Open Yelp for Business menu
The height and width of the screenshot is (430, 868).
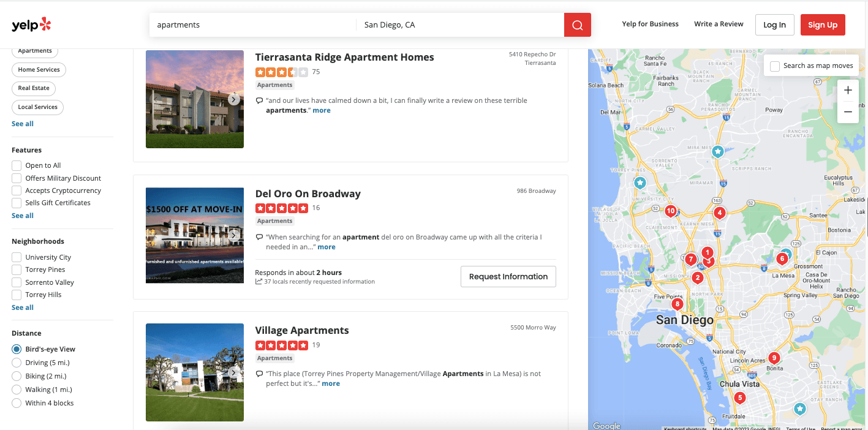click(x=650, y=24)
